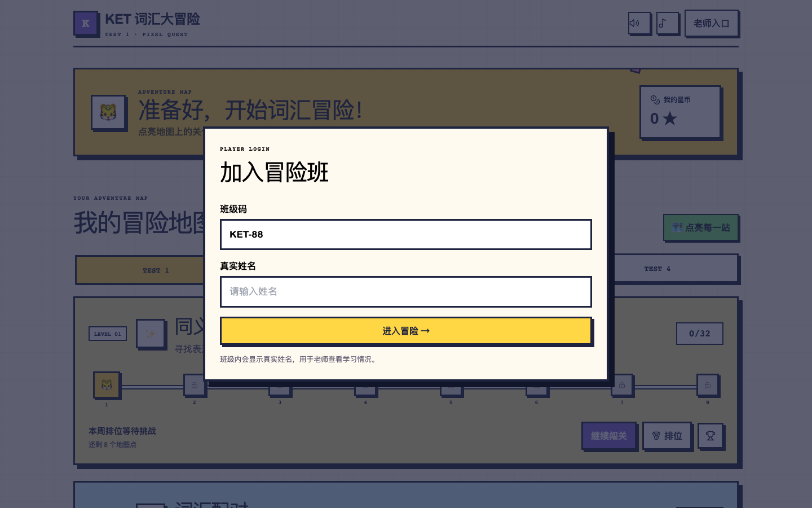This screenshot has width=812, height=508.
Task: Click the 本周排位等待挑战 text
Action: tap(122, 431)
